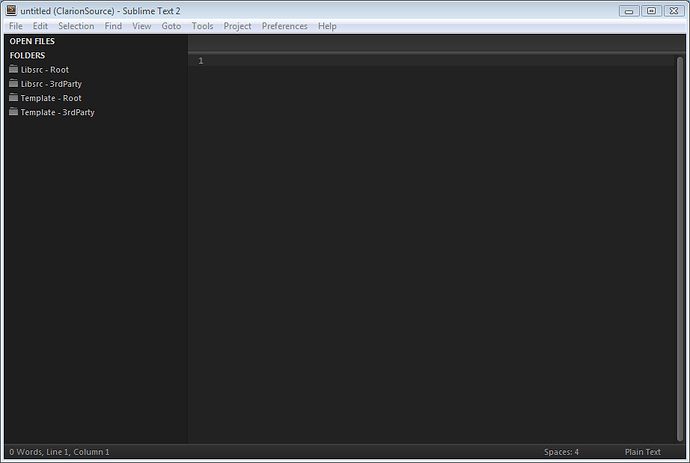Open the Preferences menu

285,26
